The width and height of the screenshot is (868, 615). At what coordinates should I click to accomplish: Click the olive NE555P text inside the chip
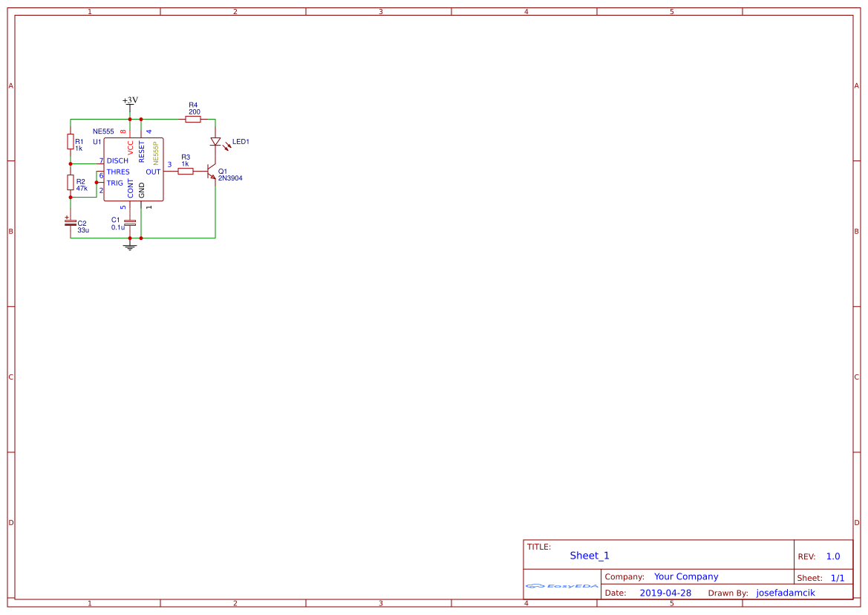tap(155, 153)
